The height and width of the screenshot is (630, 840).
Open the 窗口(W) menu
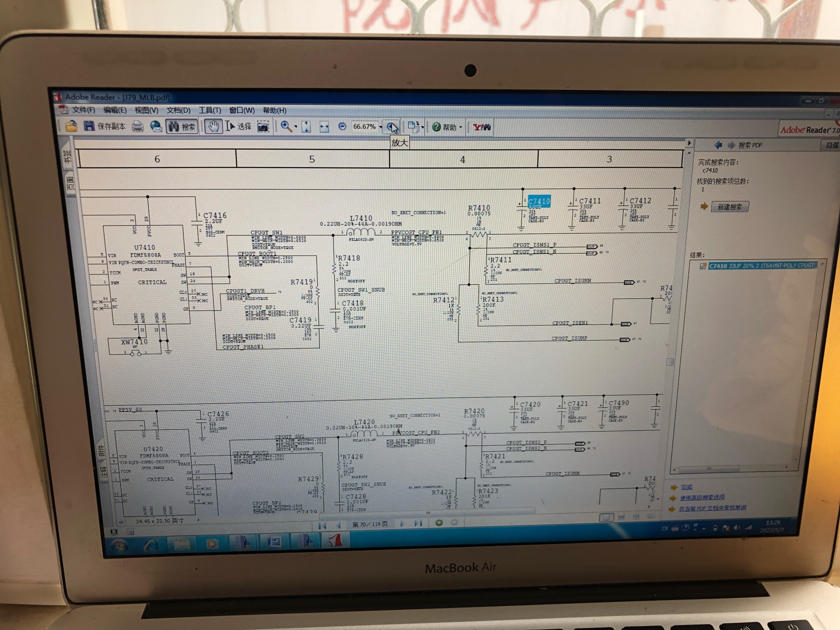(242, 110)
